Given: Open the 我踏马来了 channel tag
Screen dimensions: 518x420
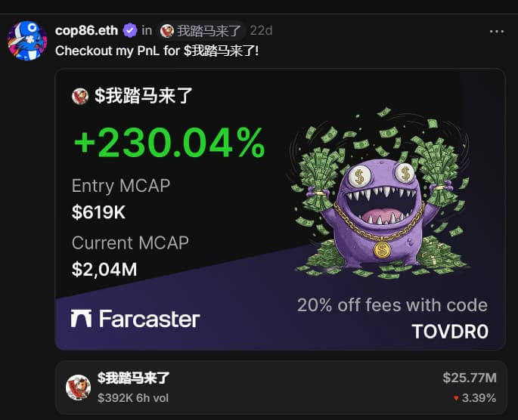Looking at the screenshot, I should (x=201, y=31).
